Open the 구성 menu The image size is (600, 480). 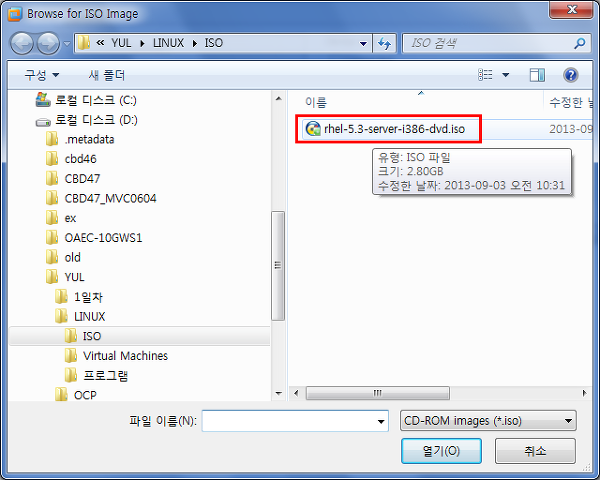(42, 75)
